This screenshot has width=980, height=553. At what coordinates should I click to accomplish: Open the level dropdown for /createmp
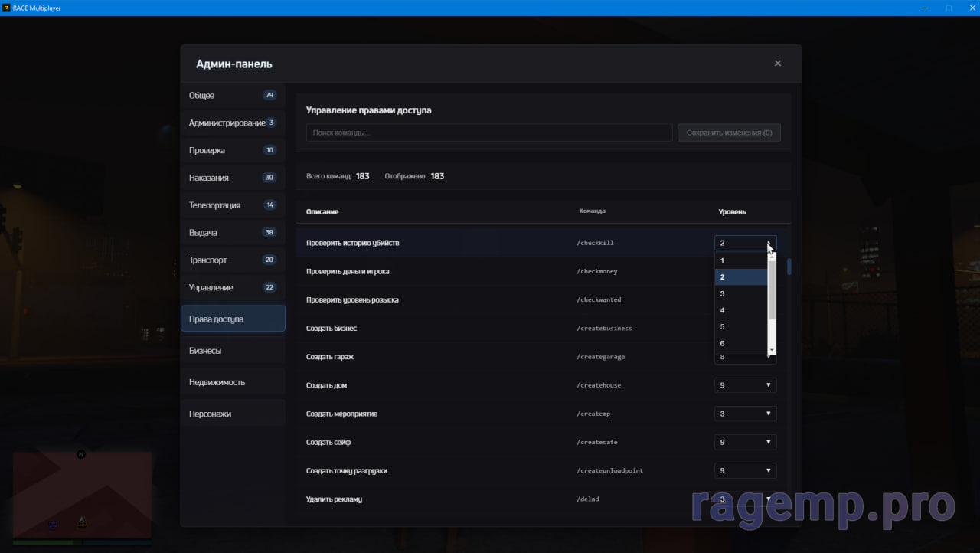[x=745, y=414]
